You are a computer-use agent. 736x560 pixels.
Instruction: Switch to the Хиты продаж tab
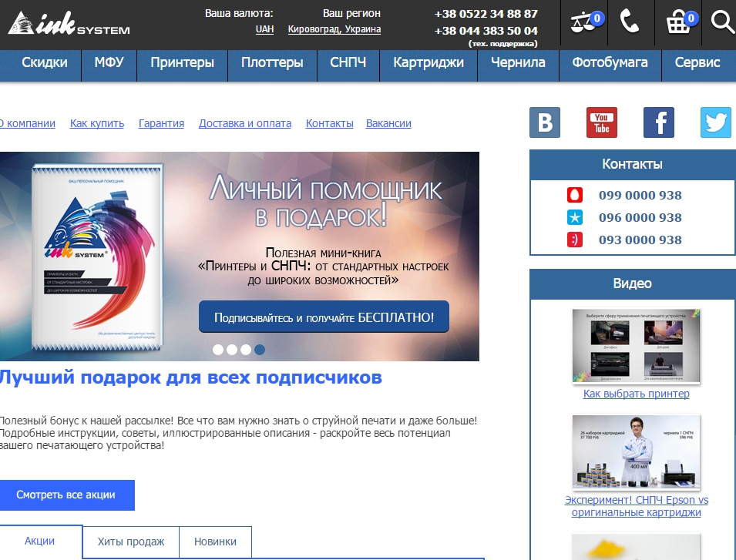point(131,542)
